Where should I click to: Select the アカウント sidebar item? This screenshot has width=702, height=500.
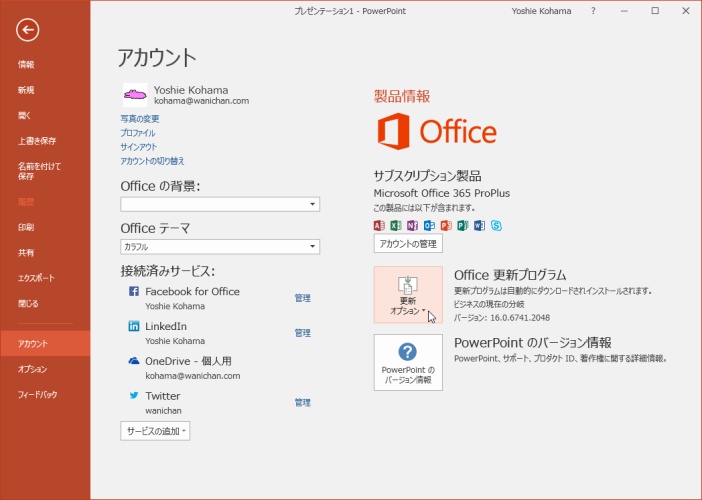pyautogui.click(x=45, y=343)
